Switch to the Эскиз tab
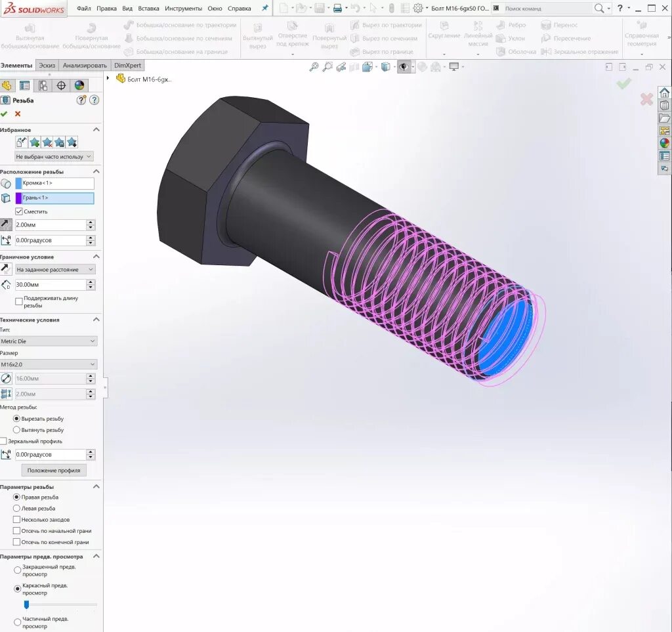 [47, 65]
